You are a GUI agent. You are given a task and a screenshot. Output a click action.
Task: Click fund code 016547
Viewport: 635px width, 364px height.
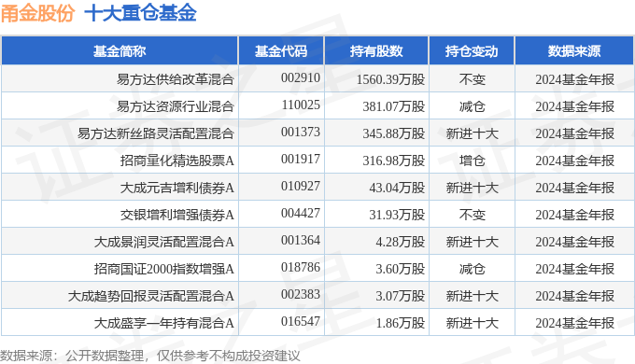coord(301,322)
